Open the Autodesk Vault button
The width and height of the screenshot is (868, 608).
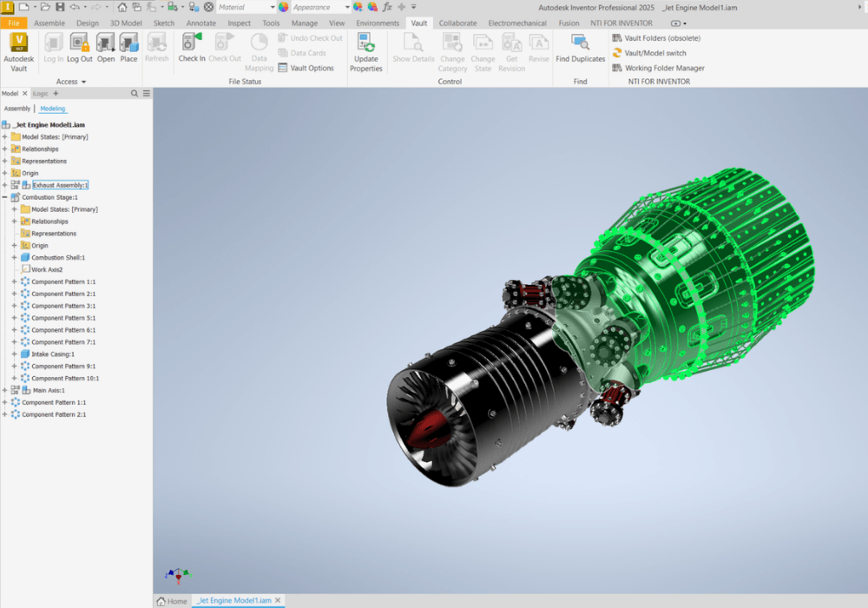click(18, 50)
